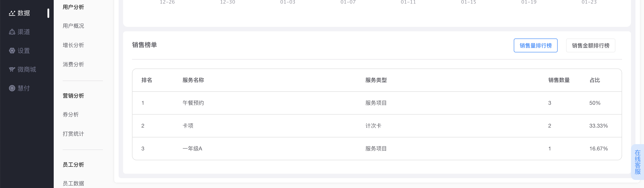
Task: Go to 消费分析 section
Action: click(x=73, y=64)
